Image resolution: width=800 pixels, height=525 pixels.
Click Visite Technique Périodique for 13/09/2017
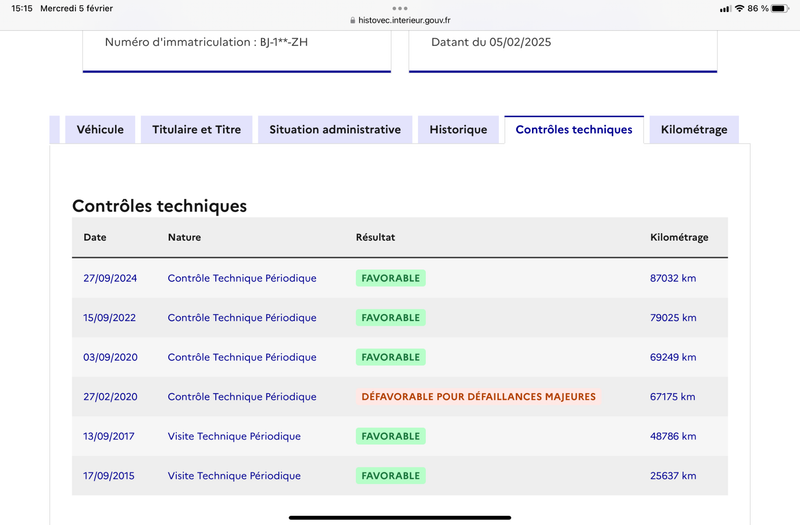point(234,436)
